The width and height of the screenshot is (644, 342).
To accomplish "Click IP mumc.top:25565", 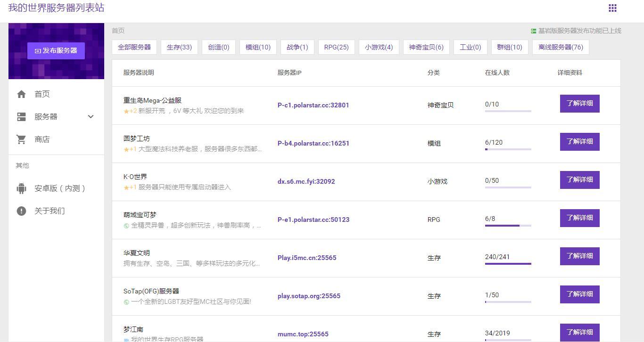I will (x=303, y=334).
